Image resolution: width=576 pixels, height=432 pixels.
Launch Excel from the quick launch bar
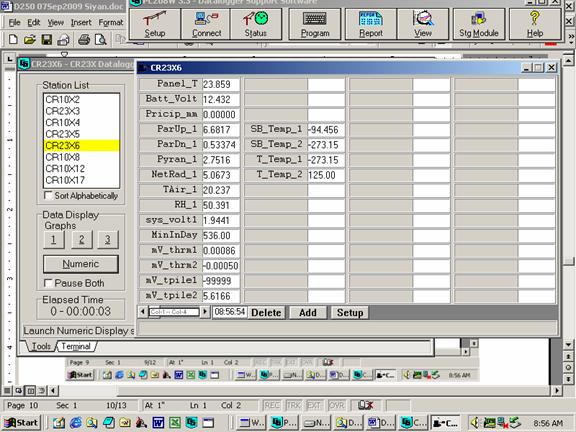pyautogui.click(x=175, y=423)
